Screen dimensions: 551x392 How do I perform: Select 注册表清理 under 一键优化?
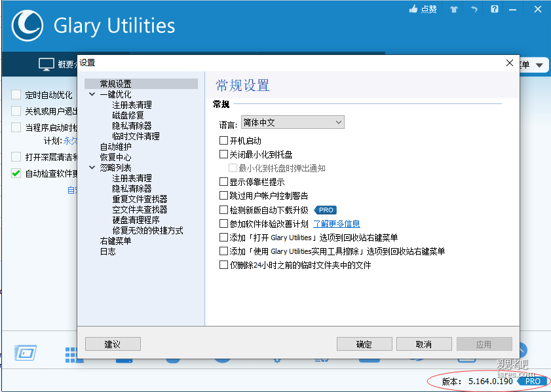132,105
